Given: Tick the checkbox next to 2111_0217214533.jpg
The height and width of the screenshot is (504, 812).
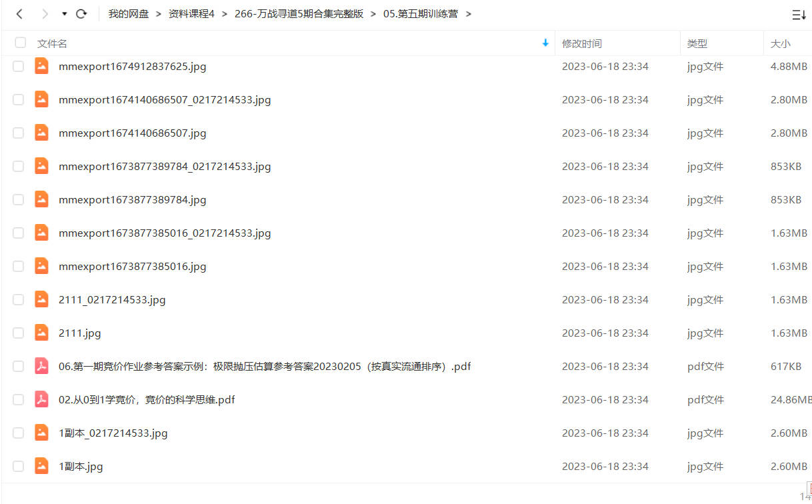Looking at the screenshot, I should click(x=19, y=299).
